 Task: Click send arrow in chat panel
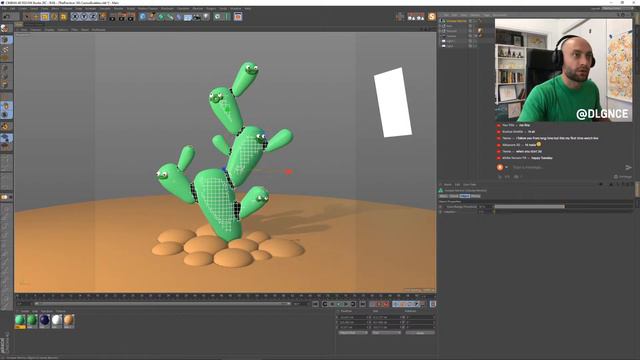click(628, 167)
